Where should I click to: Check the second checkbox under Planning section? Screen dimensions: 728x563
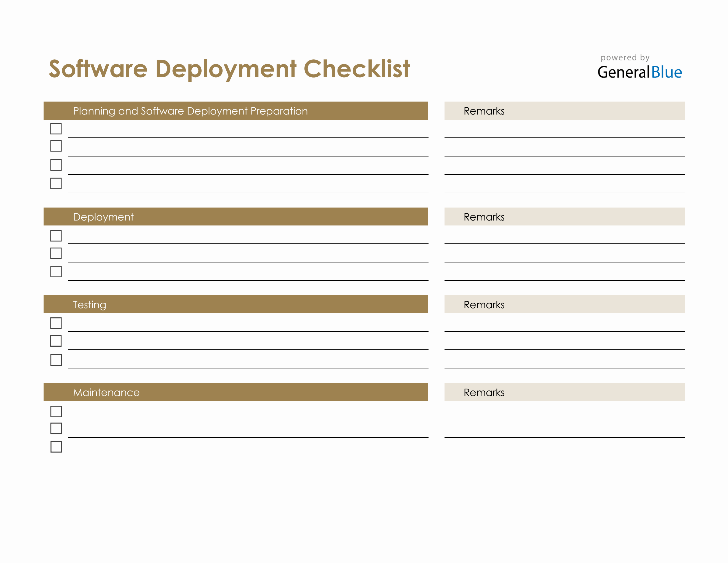pos(56,146)
